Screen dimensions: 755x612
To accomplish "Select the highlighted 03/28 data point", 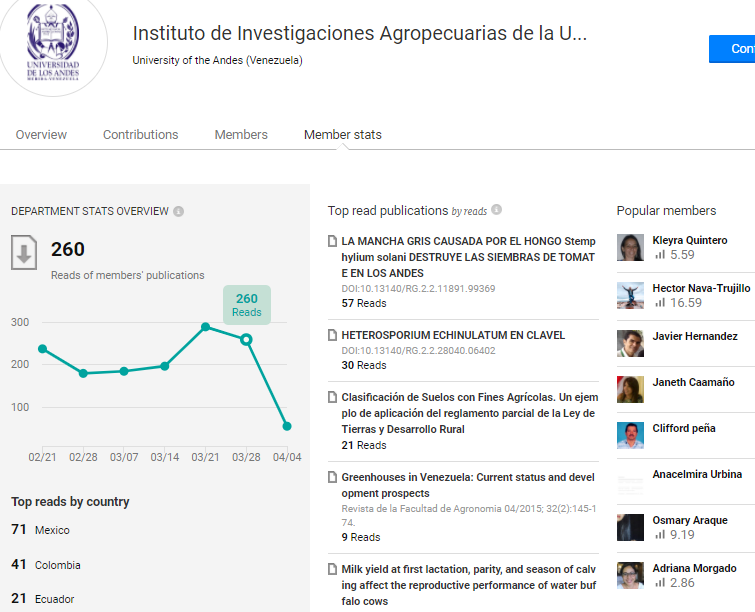I will (246, 339).
